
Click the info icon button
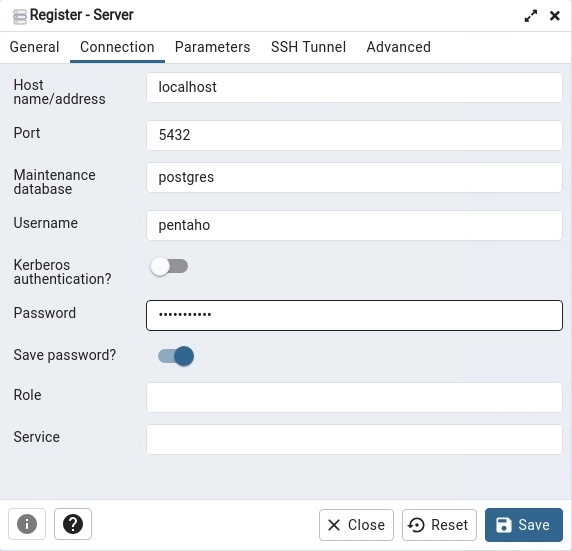pos(27,524)
